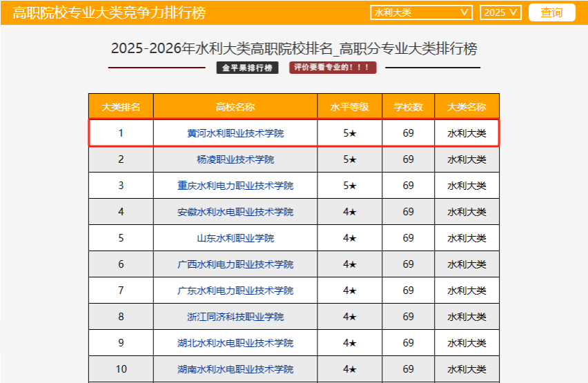Open 山东水利职业学院 link
588x383 pixels.
click(235, 238)
